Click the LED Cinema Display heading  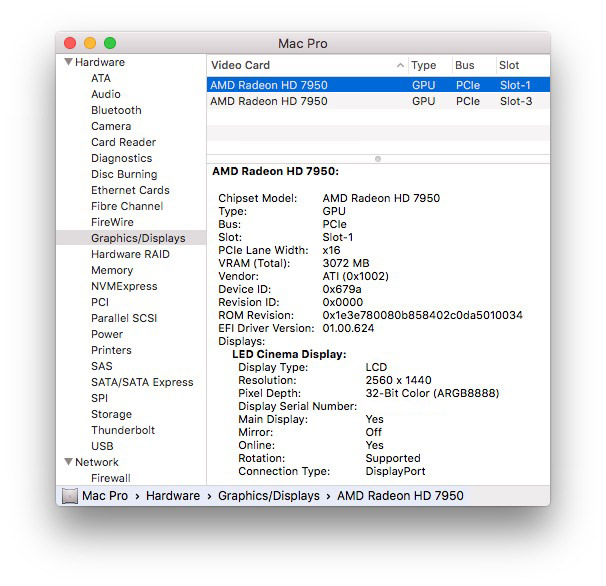coord(289,354)
